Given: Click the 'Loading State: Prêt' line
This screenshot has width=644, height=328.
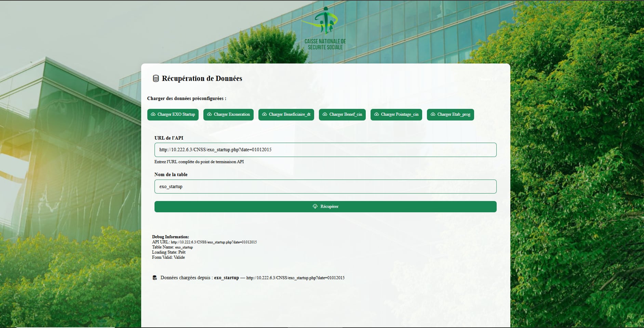Looking at the screenshot, I should click(169, 252).
